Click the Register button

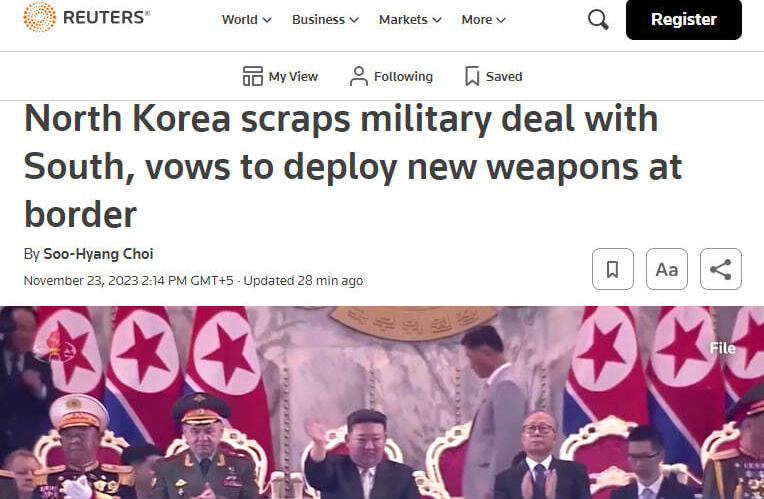coord(684,19)
